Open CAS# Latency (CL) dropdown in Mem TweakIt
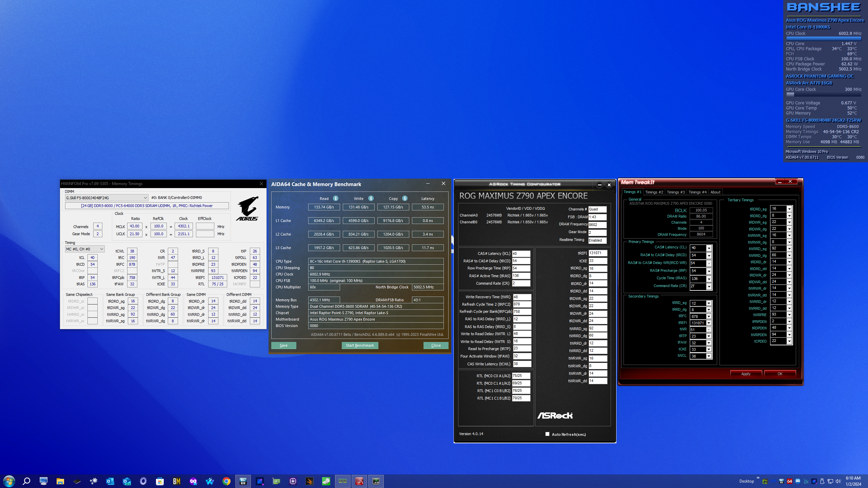Viewport: 868px width, 488px height. coord(709,248)
